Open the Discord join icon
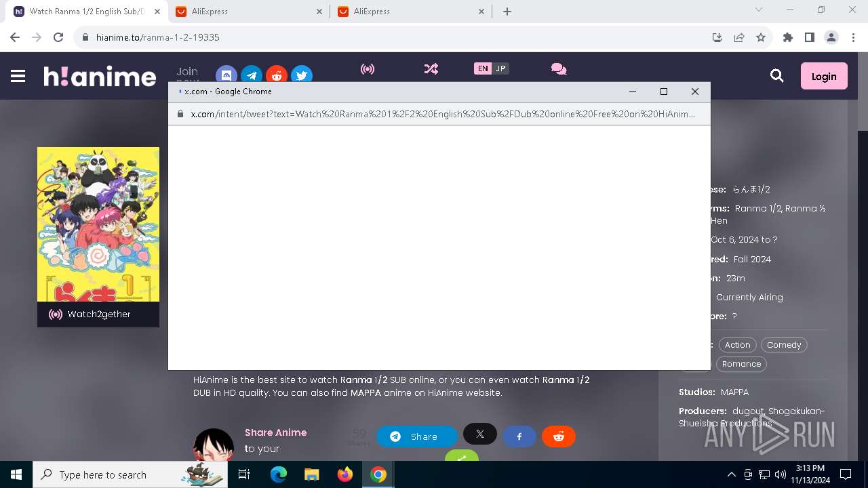The height and width of the screenshot is (488, 868). [226, 75]
